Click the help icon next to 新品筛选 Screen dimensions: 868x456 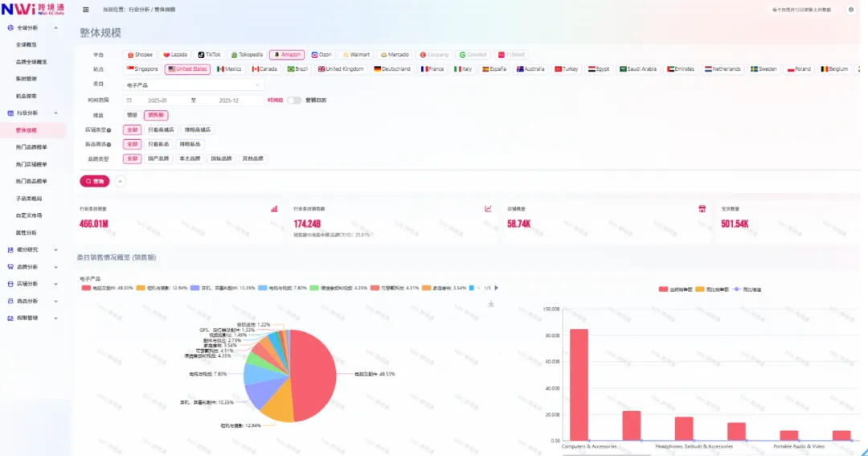(x=109, y=144)
